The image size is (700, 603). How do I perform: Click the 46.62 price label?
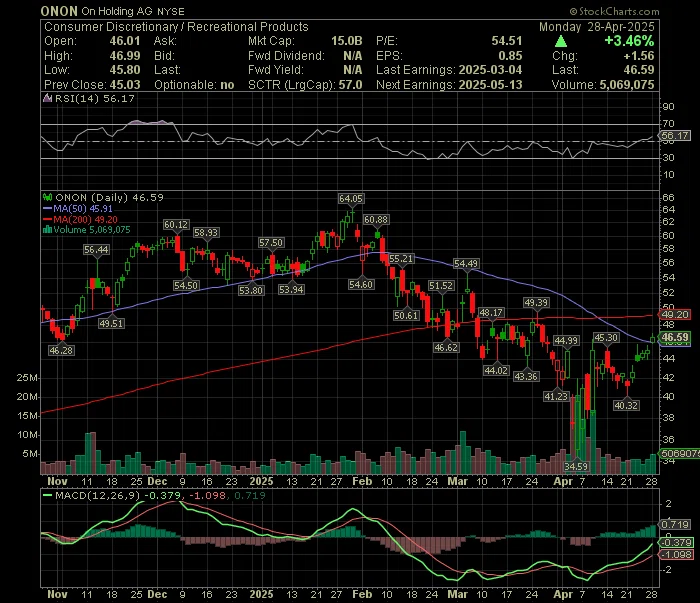point(446,347)
